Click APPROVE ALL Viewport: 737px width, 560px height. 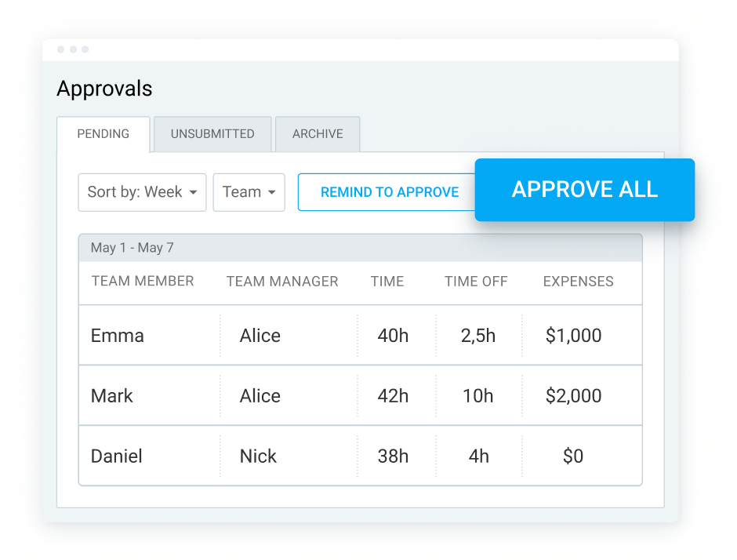click(584, 190)
